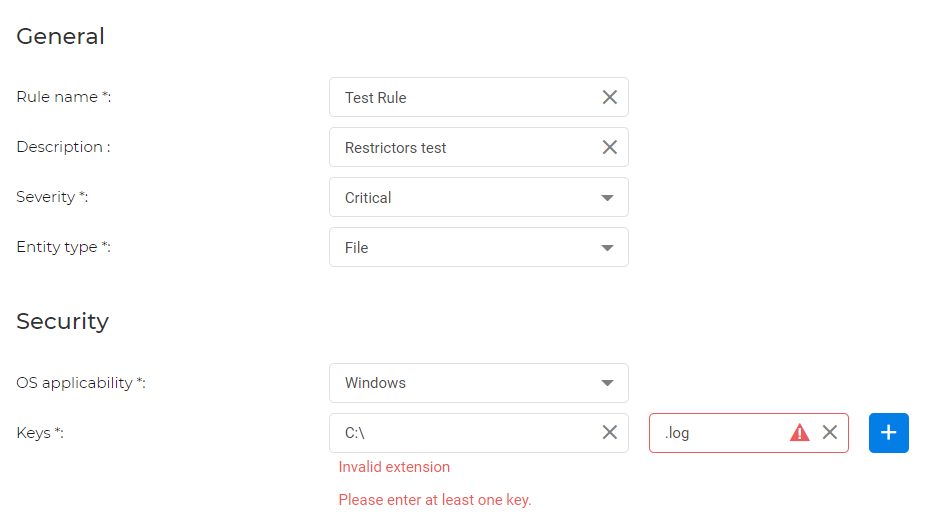Clear the Description field text
The image size is (931, 526).
pos(609,147)
